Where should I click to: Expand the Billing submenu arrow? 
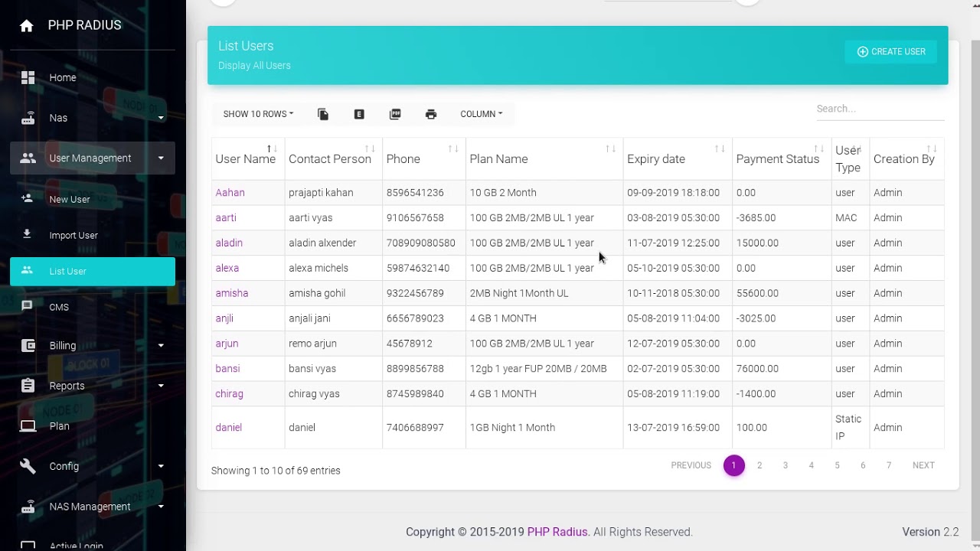161,346
